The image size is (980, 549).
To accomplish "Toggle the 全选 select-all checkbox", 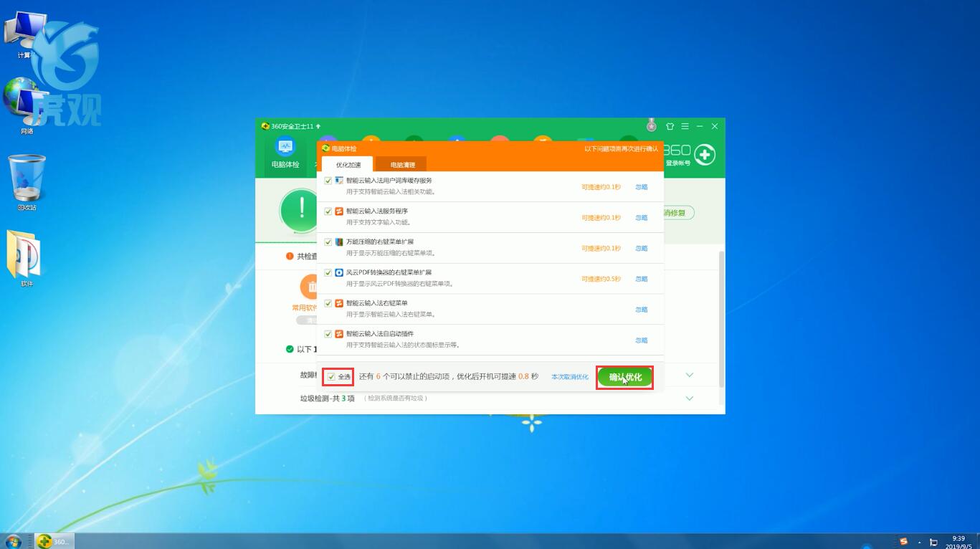I will pyautogui.click(x=331, y=376).
